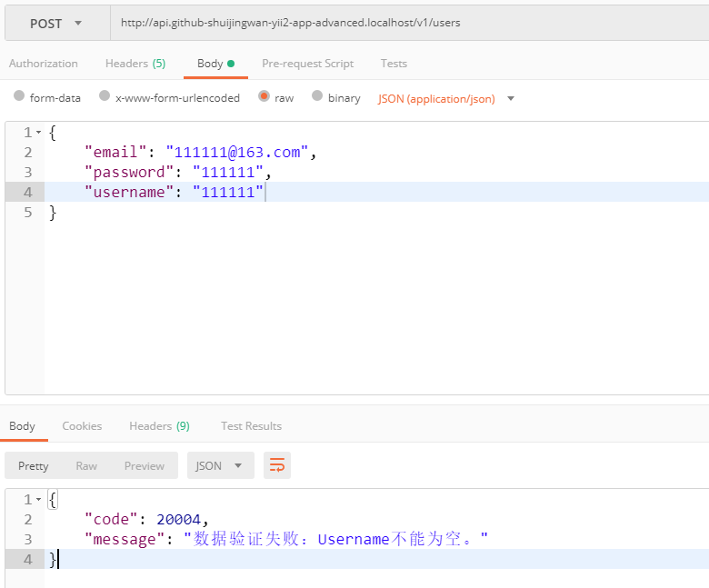Open the Pre-request Script tab
This screenshot has width=709, height=588.
pos(307,64)
